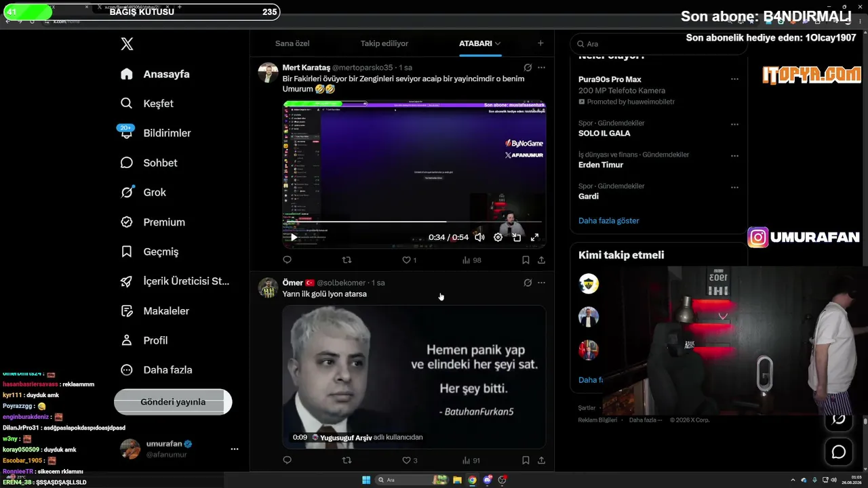Viewport: 868px width, 488px height.
Task: Repost Mert Karataş's post
Action: (x=347, y=260)
